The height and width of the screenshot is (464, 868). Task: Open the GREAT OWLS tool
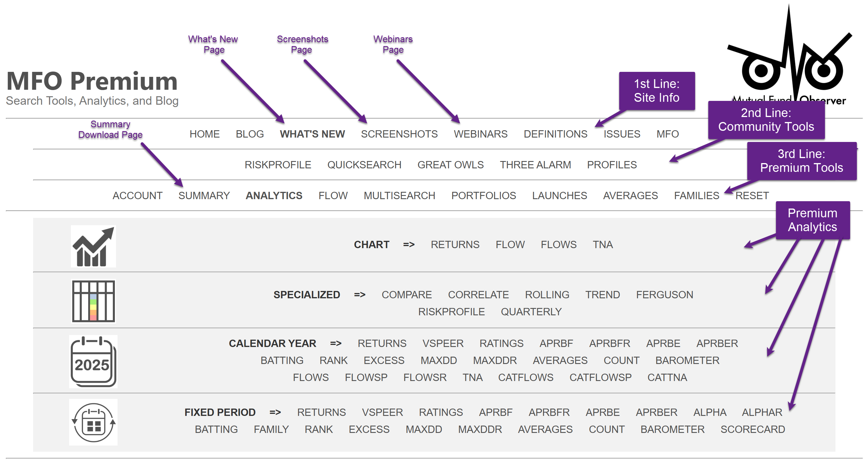coord(450,165)
